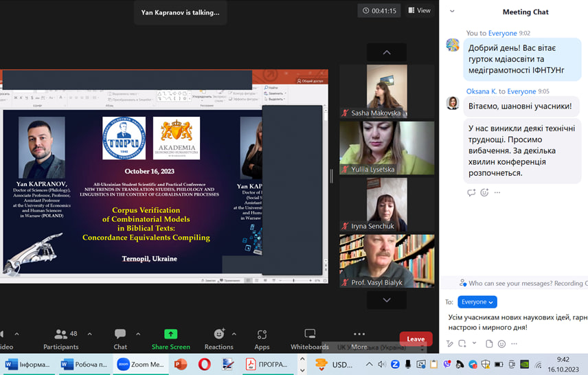Click Telegram tray icon
Image resolution: width=588 pixels, height=375 pixels.
[x=473, y=364]
